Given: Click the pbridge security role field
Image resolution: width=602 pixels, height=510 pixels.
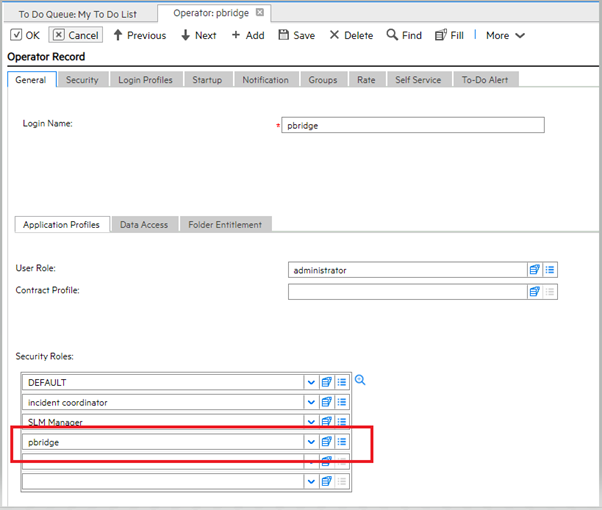Looking at the screenshot, I should click(163, 442).
